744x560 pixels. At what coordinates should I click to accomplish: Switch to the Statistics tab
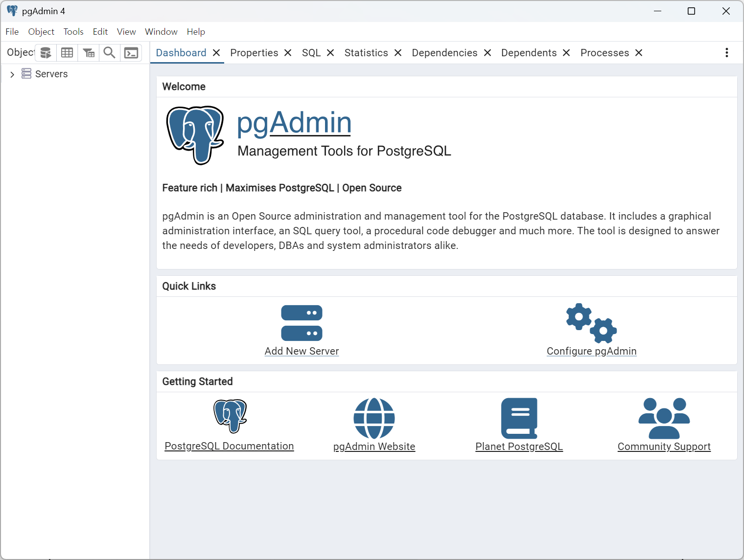click(366, 53)
